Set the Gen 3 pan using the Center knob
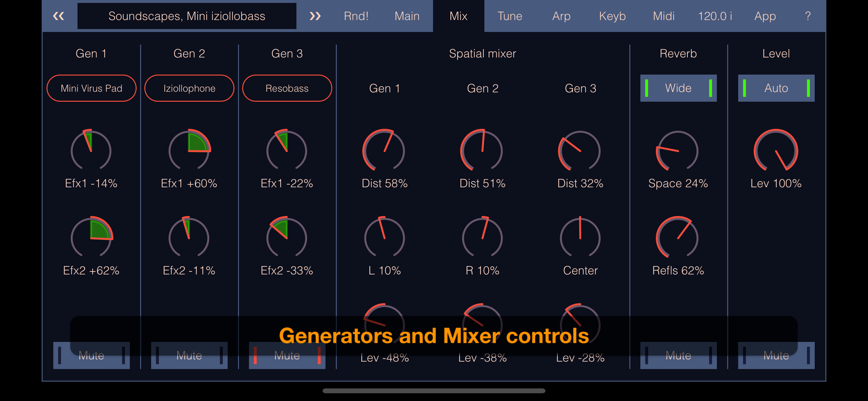 pos(580,238)
